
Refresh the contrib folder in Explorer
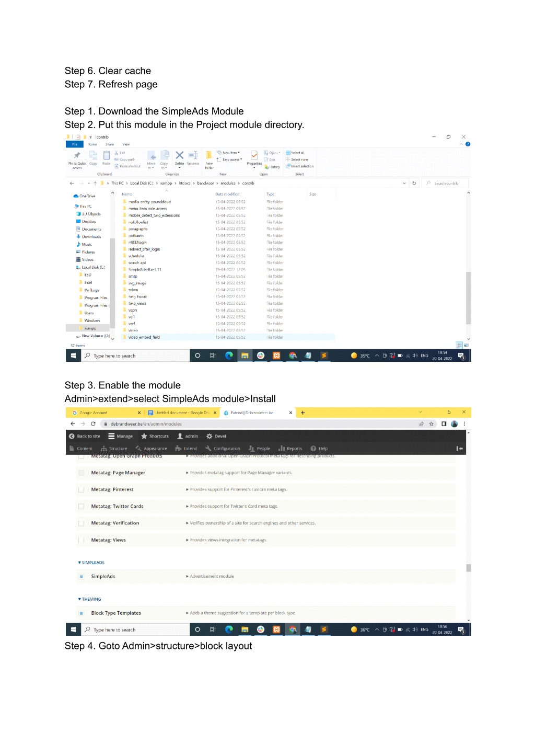[414, 183]
